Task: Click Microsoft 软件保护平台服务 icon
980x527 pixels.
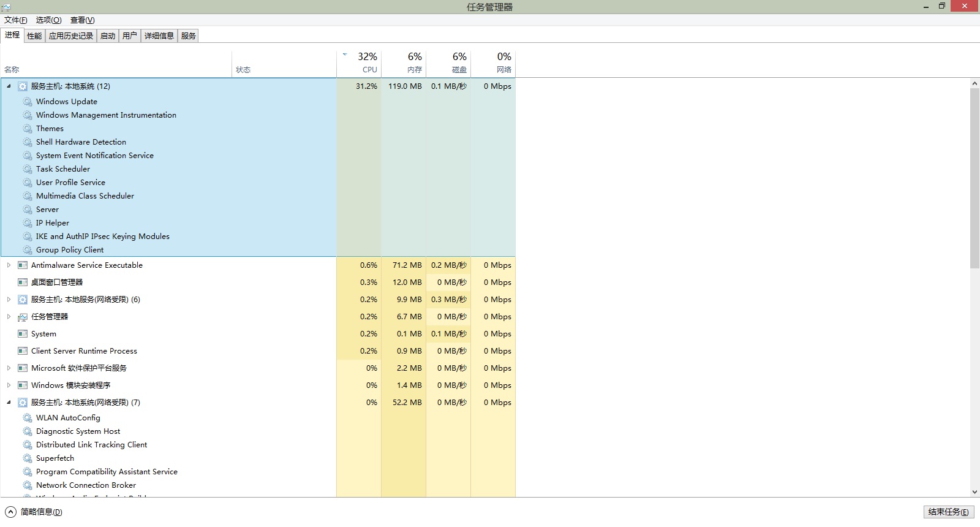Action: click(23, 368)
